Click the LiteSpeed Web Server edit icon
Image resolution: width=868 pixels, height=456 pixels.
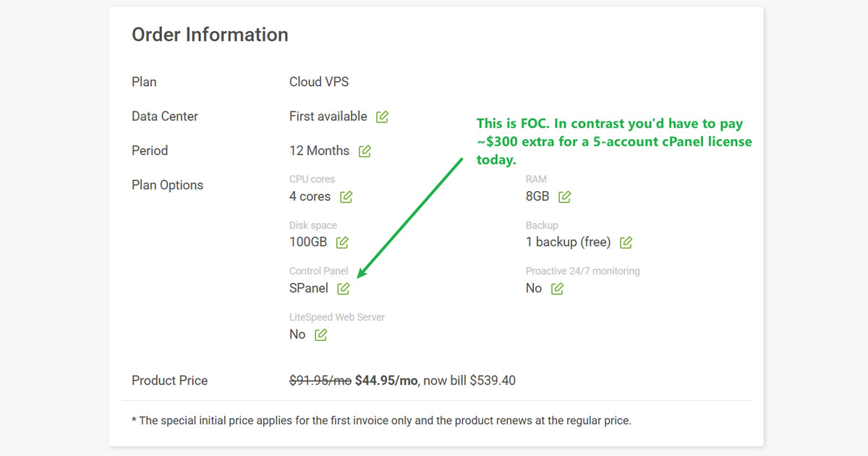tap(320, 334)
